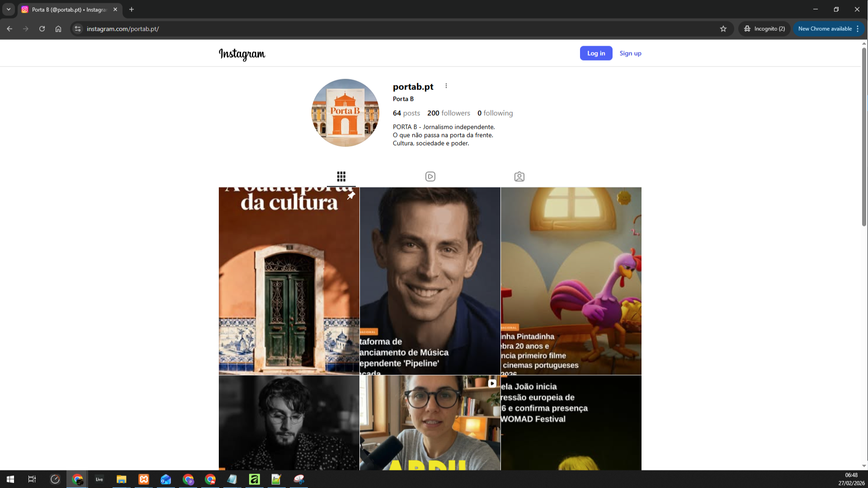The width and height of the screenshot is (868, 488).
Task: Open the profile options three-dot menu
Action: coord(446,86)
